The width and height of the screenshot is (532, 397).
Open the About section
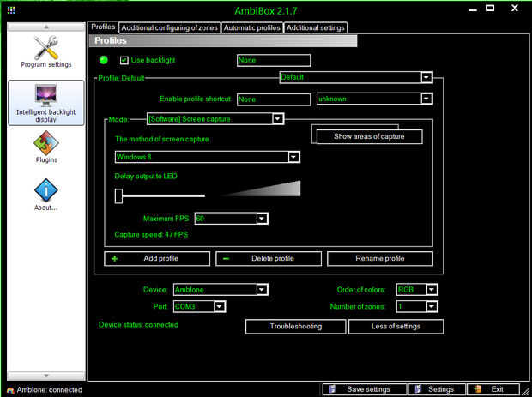[x=46, y=195]
